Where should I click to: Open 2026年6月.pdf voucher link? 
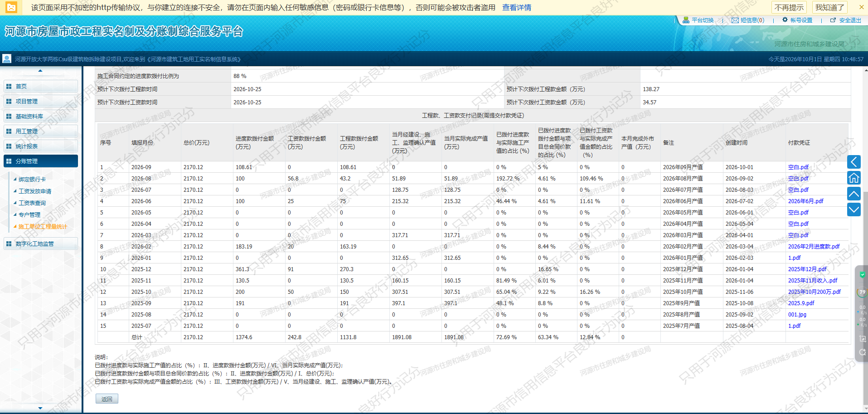point(805,201)
